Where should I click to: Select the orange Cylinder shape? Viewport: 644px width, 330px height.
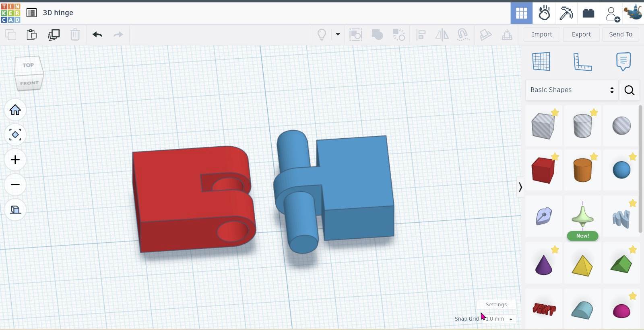tap(582, 170)
